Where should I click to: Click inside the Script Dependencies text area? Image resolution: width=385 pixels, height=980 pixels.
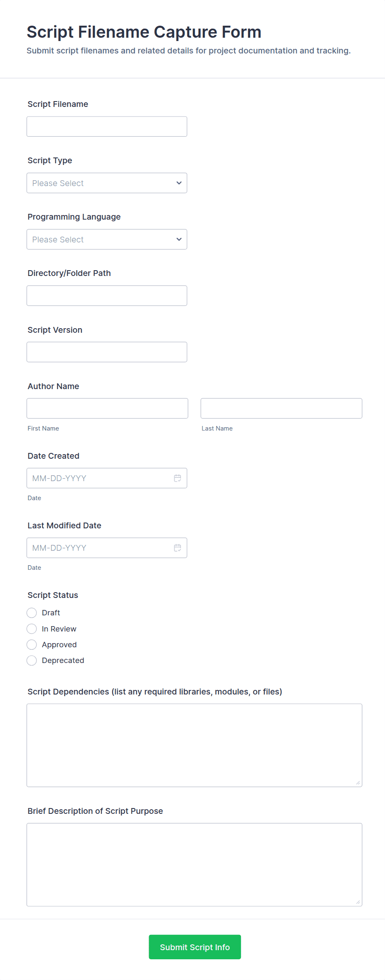point(194,745)
